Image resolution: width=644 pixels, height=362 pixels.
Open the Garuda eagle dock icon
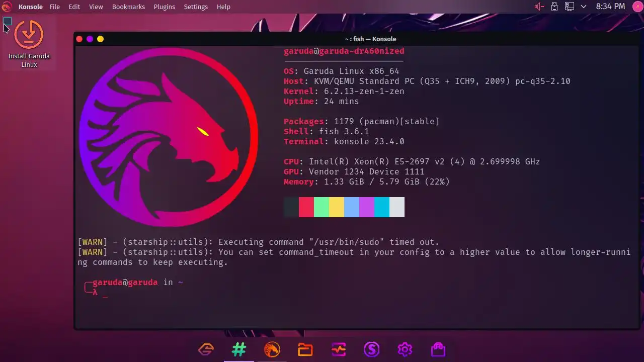[x=272, y=349]
